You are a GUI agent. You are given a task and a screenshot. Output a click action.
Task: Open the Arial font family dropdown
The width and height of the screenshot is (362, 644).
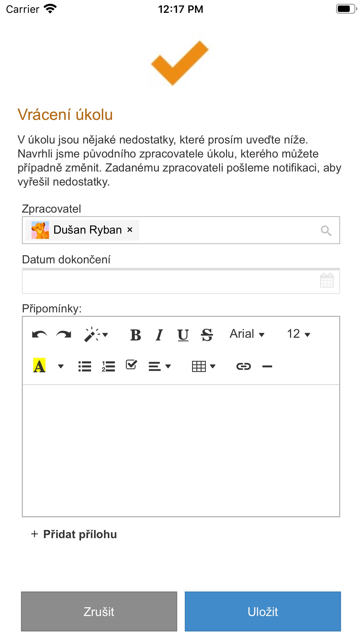pos(247,334)
